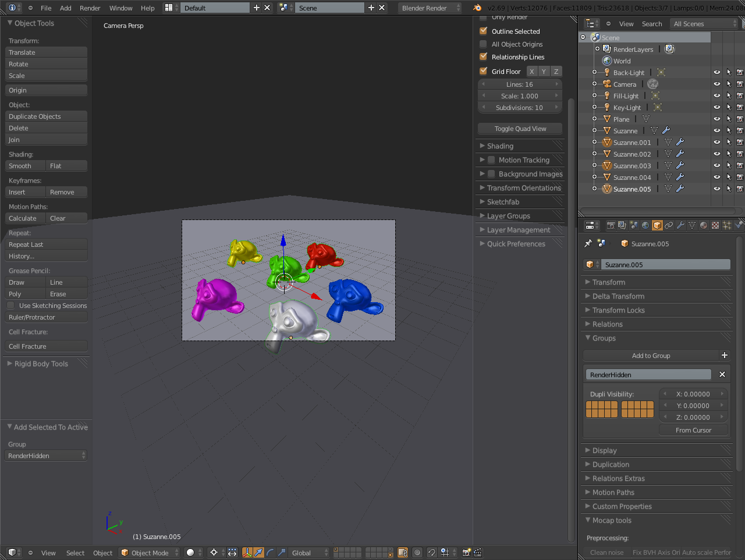
Task: Expand the Suzanne.004 tree item
Action: tap(594, 177)
